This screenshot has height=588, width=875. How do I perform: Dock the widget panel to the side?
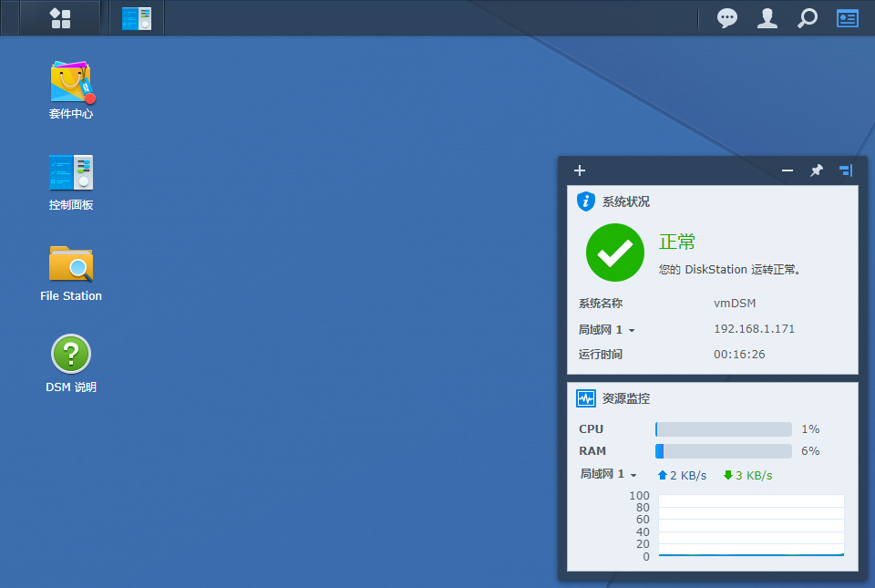[846, 170]
